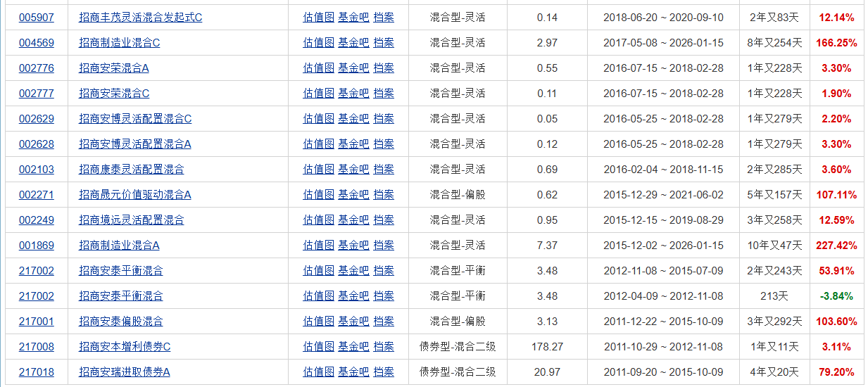Open 档案 for 招商安瑞进取债券A

pos(384,372)
